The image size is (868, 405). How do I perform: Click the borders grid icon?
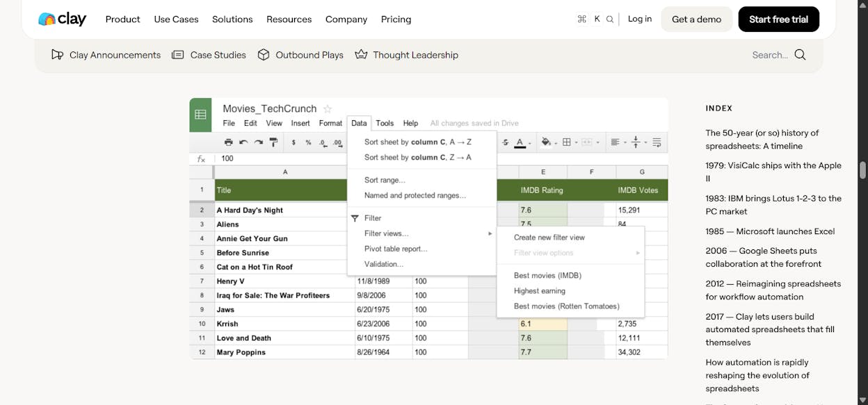pos(567,142)
